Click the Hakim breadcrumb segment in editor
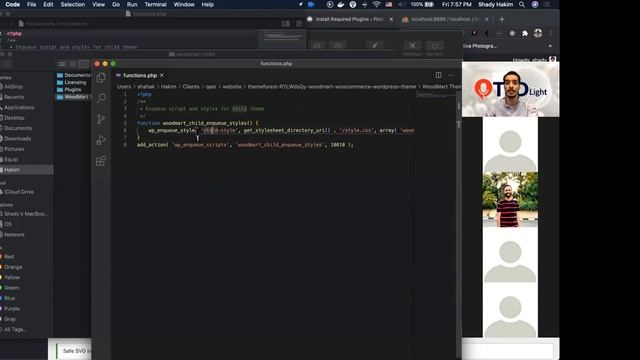 [168, 87]
